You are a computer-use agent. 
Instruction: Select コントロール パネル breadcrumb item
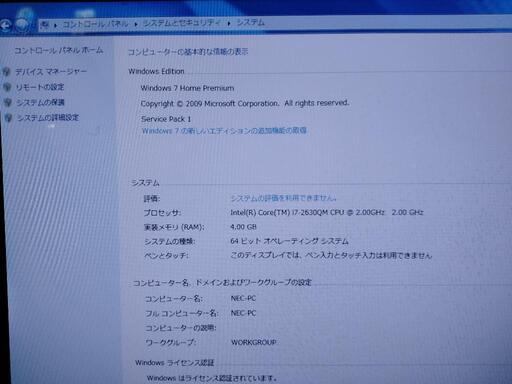pos(95,24)
